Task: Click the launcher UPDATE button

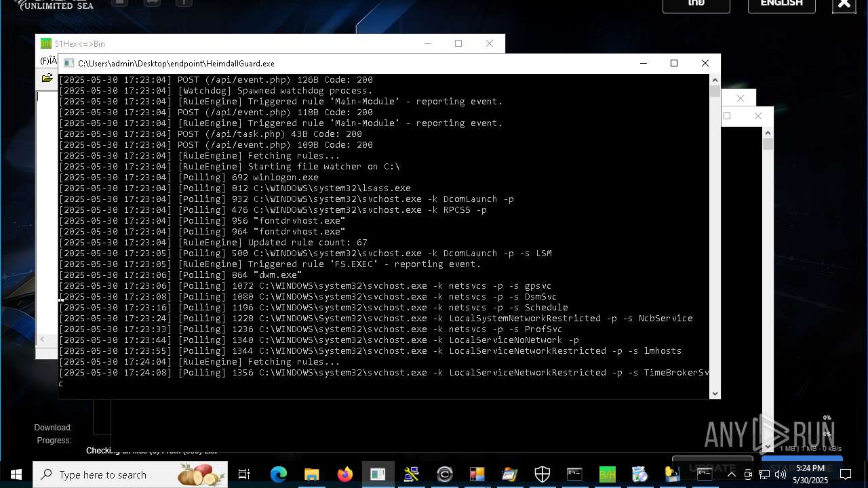Action: [x=713, y=466]
